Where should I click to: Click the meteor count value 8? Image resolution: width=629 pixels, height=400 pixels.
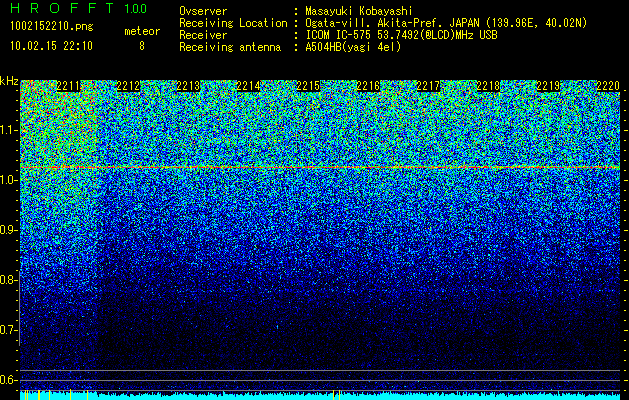pyautogui.click(x=142, y=46)
